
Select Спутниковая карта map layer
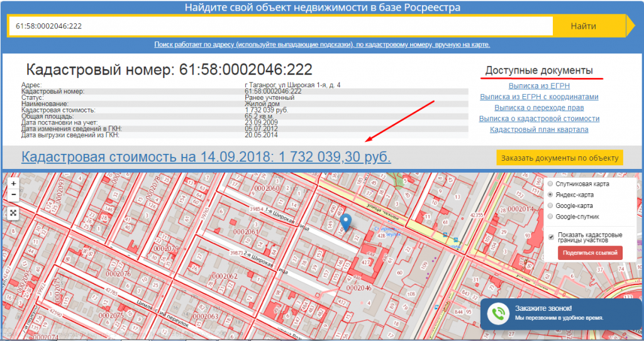click(552, 184)
